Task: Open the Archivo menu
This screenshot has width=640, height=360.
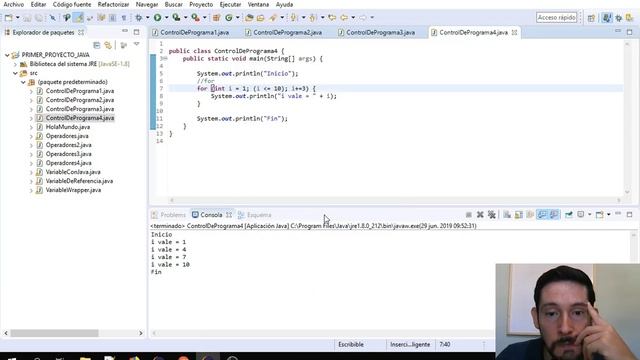Action: click(x=13, y=4)
